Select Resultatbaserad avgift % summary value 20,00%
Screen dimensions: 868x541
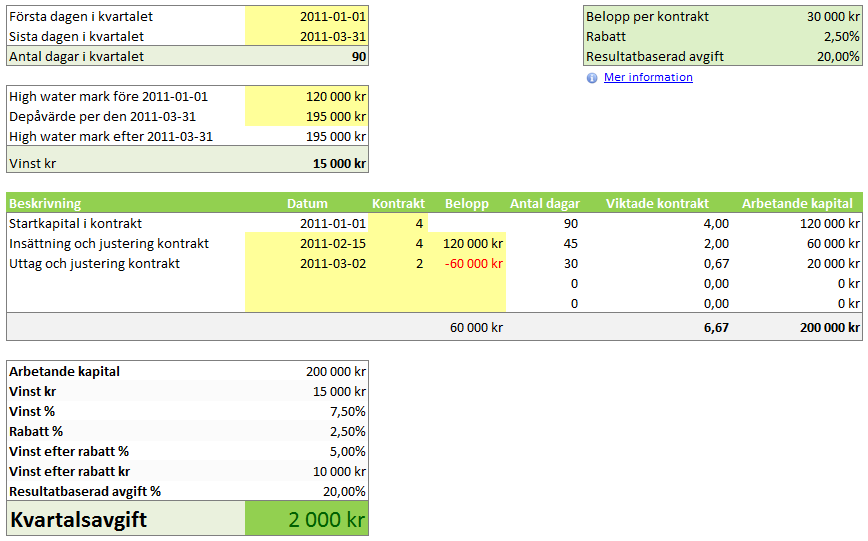click(344, 491)
